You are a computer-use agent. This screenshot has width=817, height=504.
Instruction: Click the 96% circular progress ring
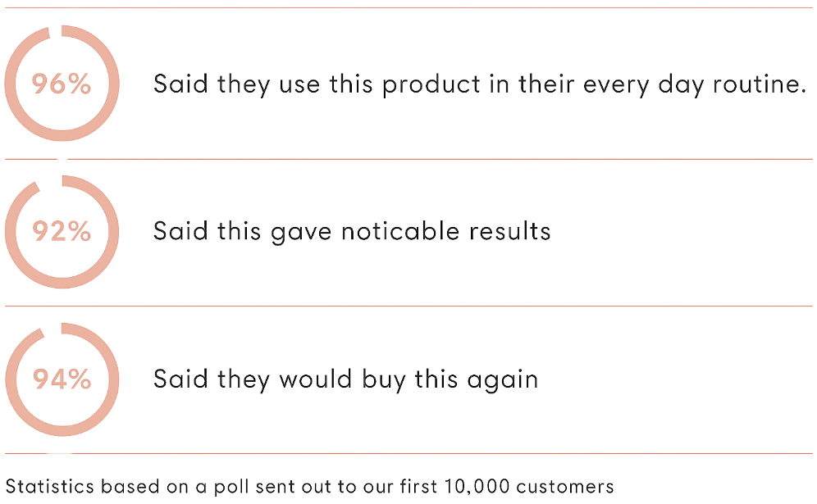[x=62, y=84]
